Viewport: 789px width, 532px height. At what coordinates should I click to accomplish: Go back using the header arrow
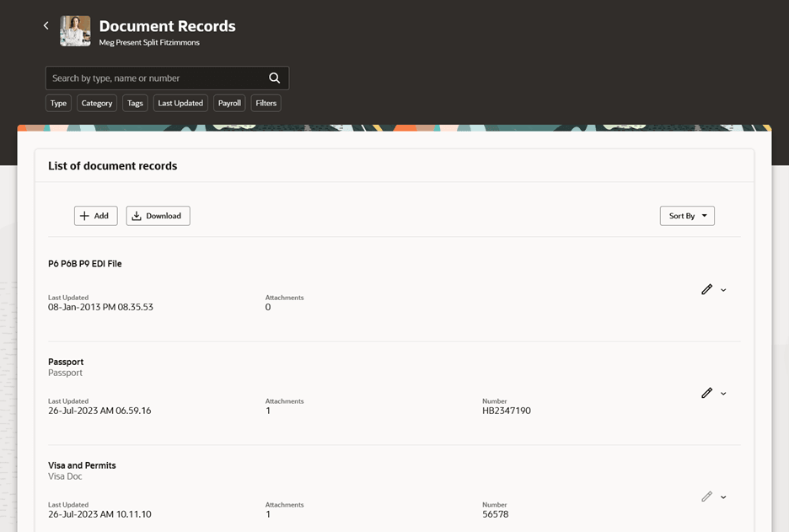point(46,25)
